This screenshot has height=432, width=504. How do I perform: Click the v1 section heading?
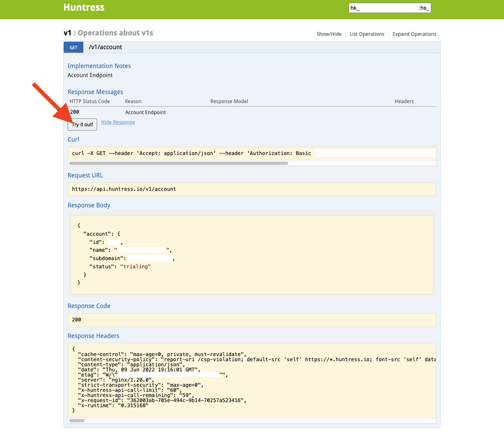pos(68,33)
